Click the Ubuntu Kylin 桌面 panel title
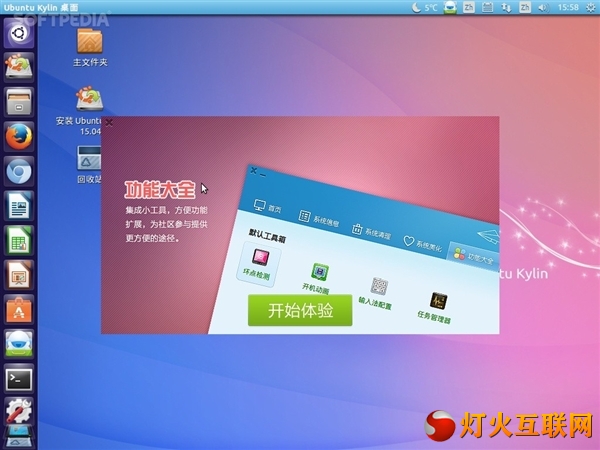600x450 pixels. (x=41, y=7)
